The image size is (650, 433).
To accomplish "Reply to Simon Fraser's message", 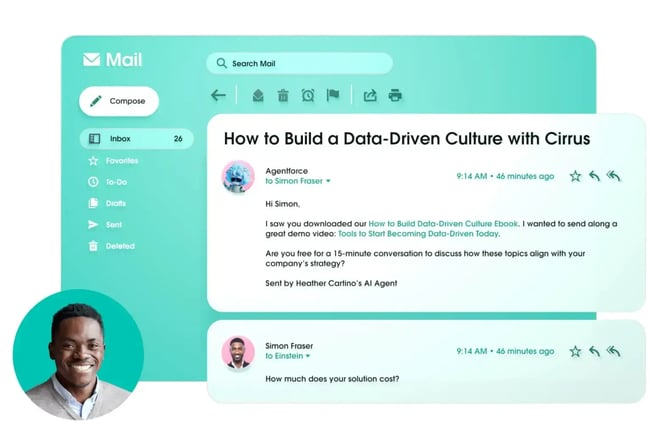I will [594, 351].
